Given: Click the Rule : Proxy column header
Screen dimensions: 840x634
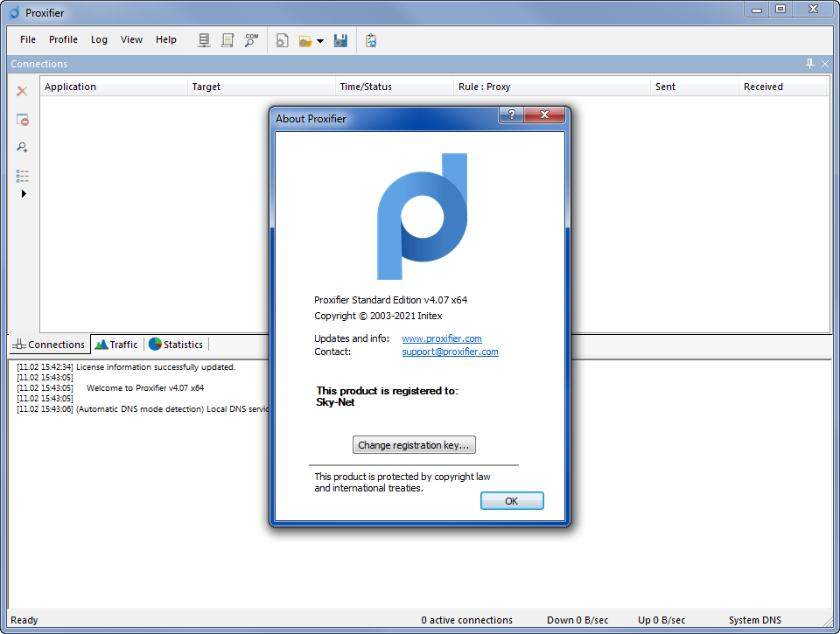Looking at the screenshot, I should tap(552, 87).
